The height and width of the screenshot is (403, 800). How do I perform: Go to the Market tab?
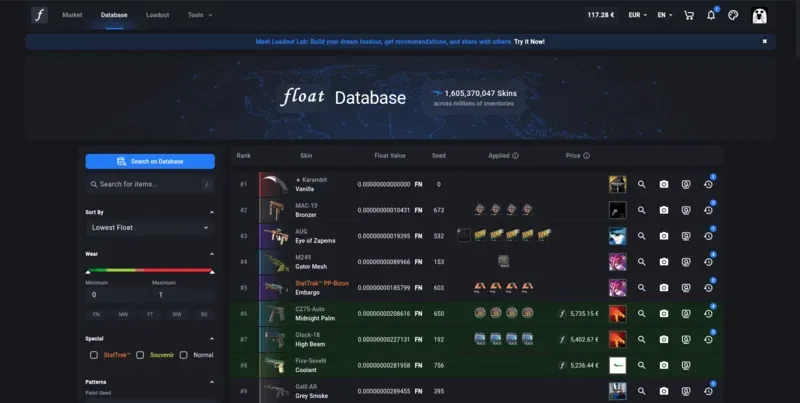point(72,15)
